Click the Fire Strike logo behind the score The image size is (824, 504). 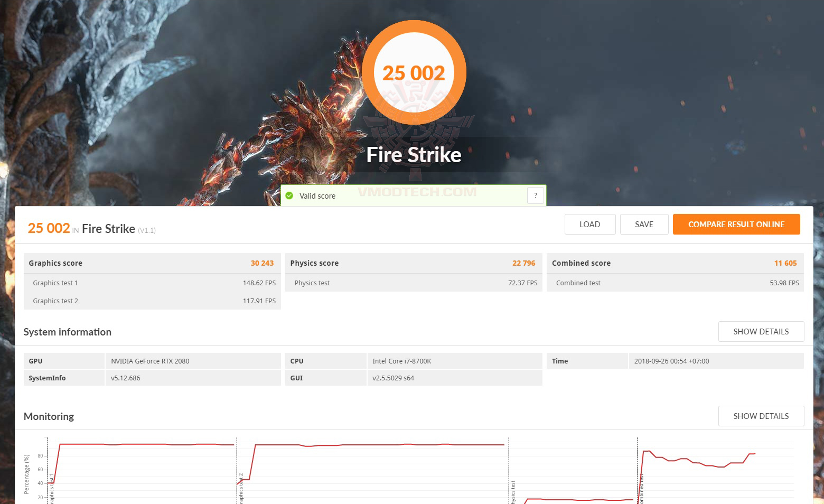(x=414, y=154)
